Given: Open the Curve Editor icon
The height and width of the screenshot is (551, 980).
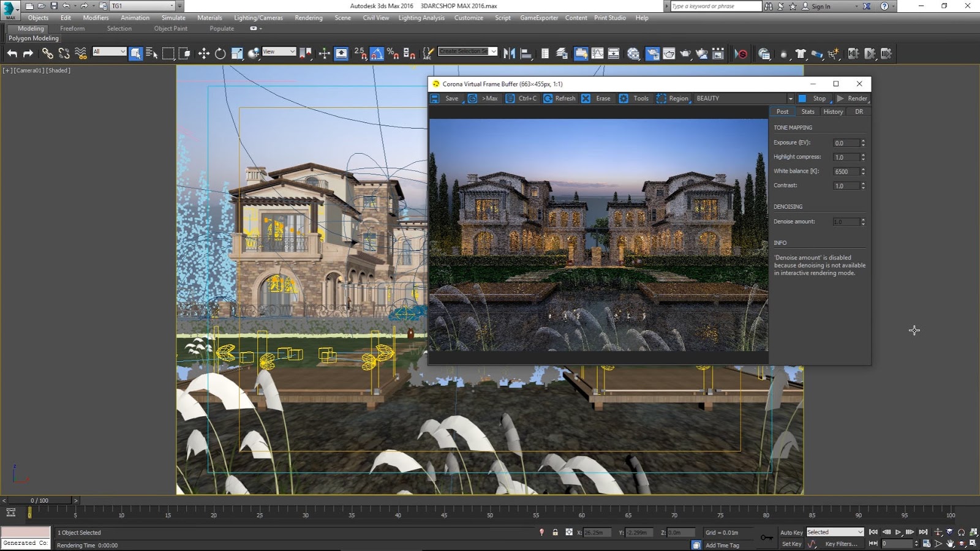Looking at the screenshot, I should pyautogui.click(x=597, y=53).
